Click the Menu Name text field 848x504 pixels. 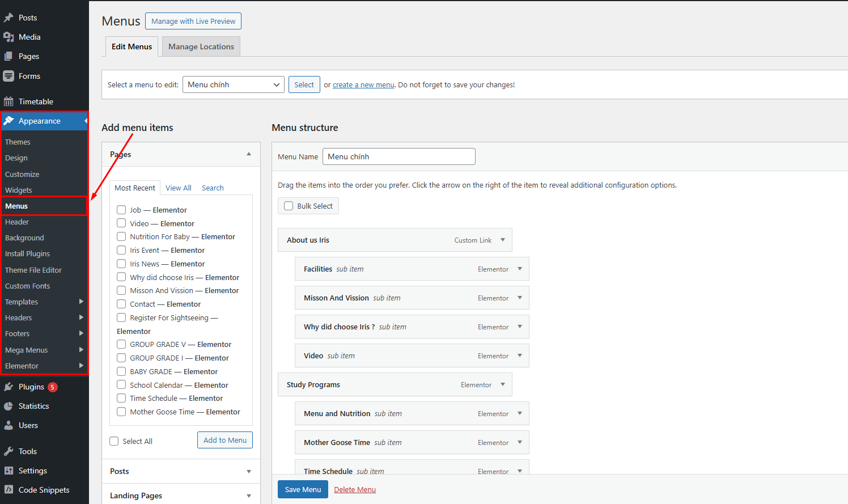(398, 156)
